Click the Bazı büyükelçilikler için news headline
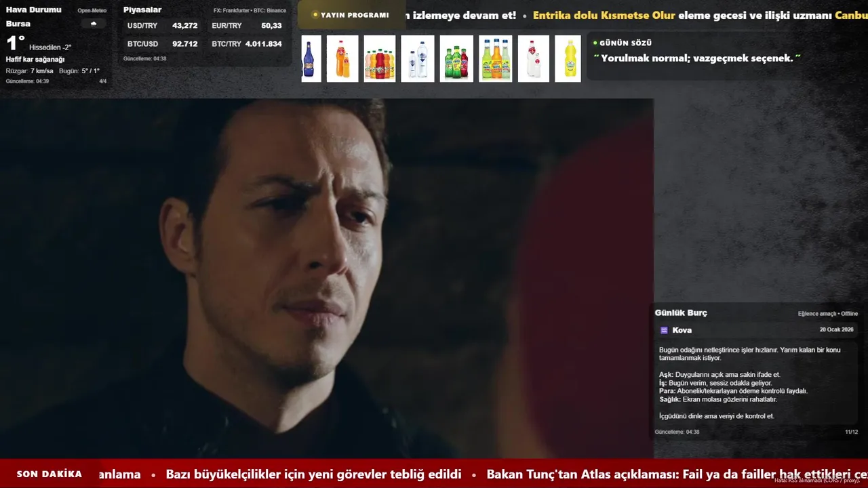Screen dimensions: 868x488 [313, 474]
